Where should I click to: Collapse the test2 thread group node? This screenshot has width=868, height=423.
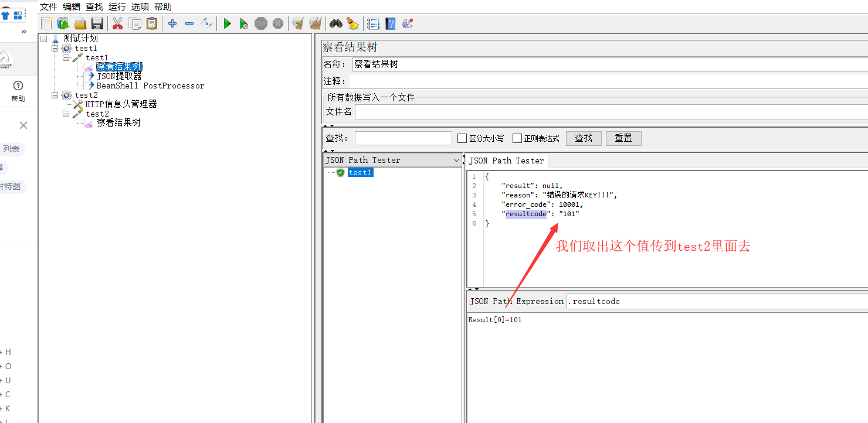pos(55,95)
